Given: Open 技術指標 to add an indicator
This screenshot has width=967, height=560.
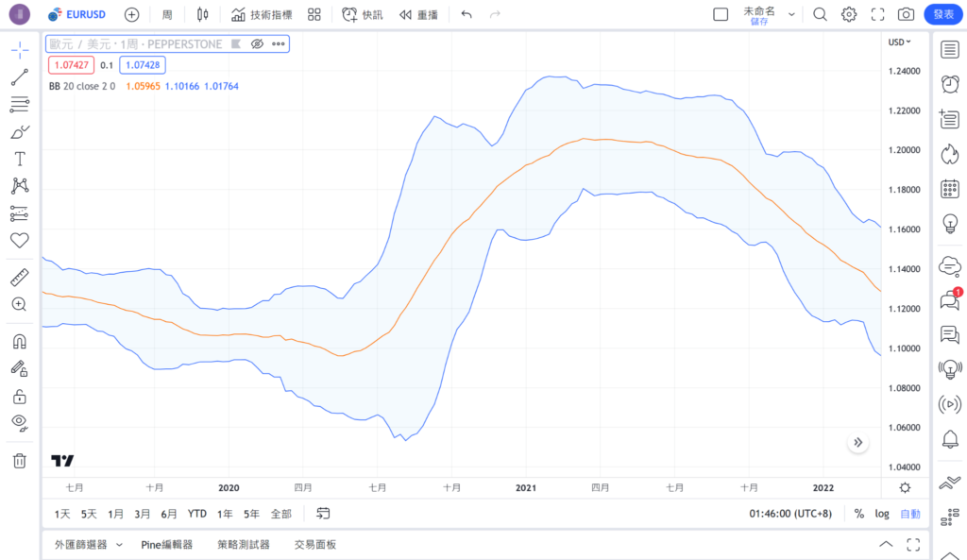Looking at the screenshot, I should [x=261, y=14].
